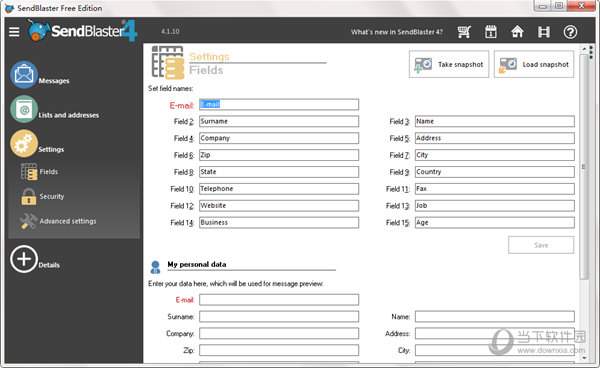Image resolution: width=600 pixels, height=368 pixels.
Task: Open Advanced settings in sidebar
Action: 58,221
